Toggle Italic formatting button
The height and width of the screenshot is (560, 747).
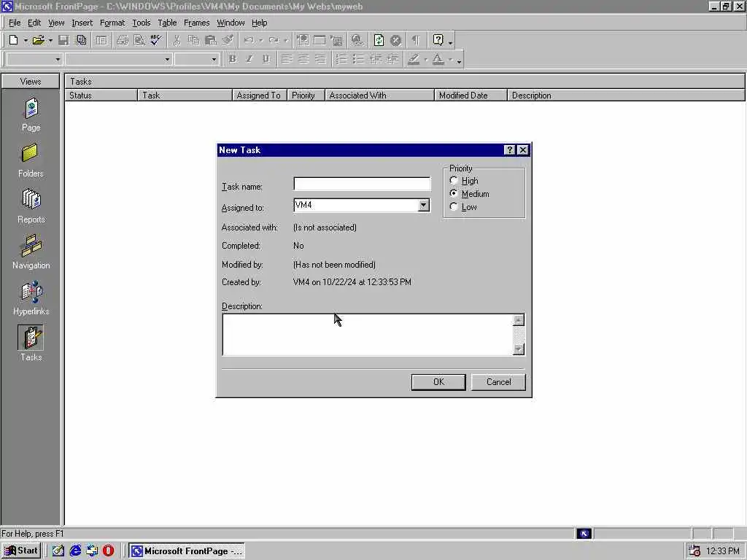coord(249,59)
